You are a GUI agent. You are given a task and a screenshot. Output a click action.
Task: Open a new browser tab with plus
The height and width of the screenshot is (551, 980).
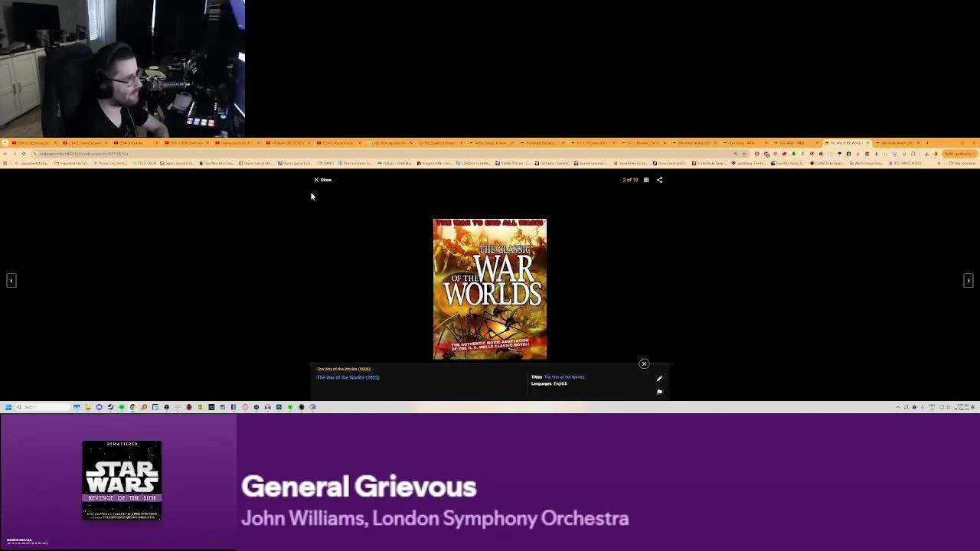click(927, 143)
